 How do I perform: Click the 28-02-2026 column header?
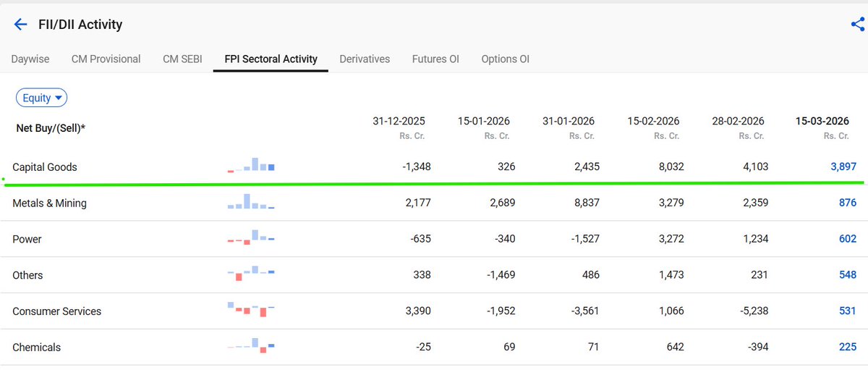coord(738,121)
